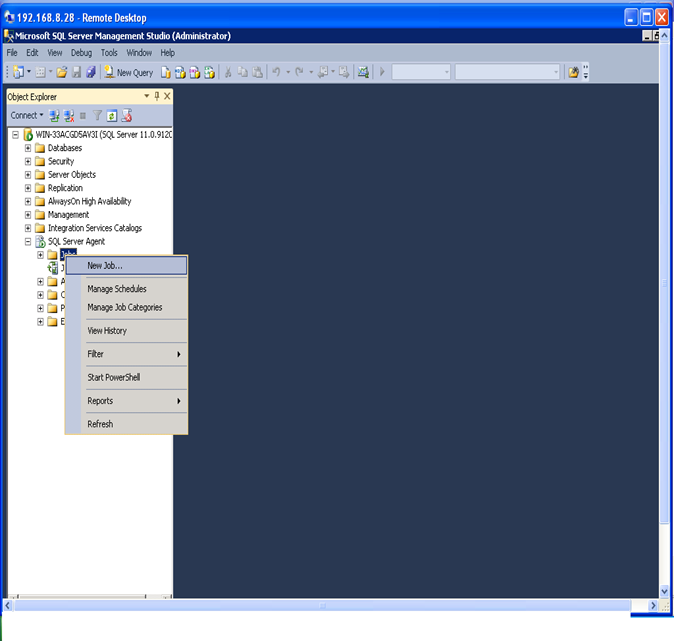Click the Analysis Services DMX Query icon
This screenshot has width=674, height=641.
(195, 73)
